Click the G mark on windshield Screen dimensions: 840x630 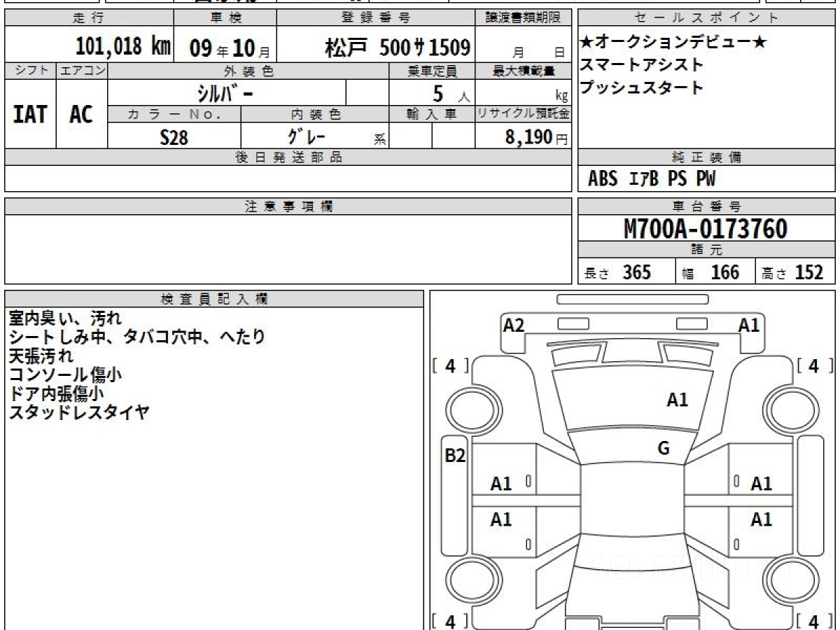[664, 449]
